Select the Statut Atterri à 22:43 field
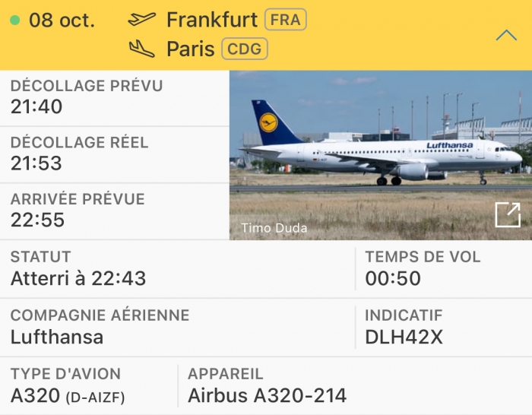This screenshot has width=532, height=415. coord(177,269)
